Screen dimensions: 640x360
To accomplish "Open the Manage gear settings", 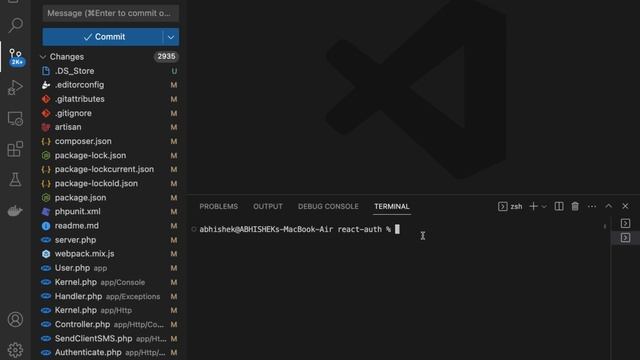I will click(x=16, y=350).
